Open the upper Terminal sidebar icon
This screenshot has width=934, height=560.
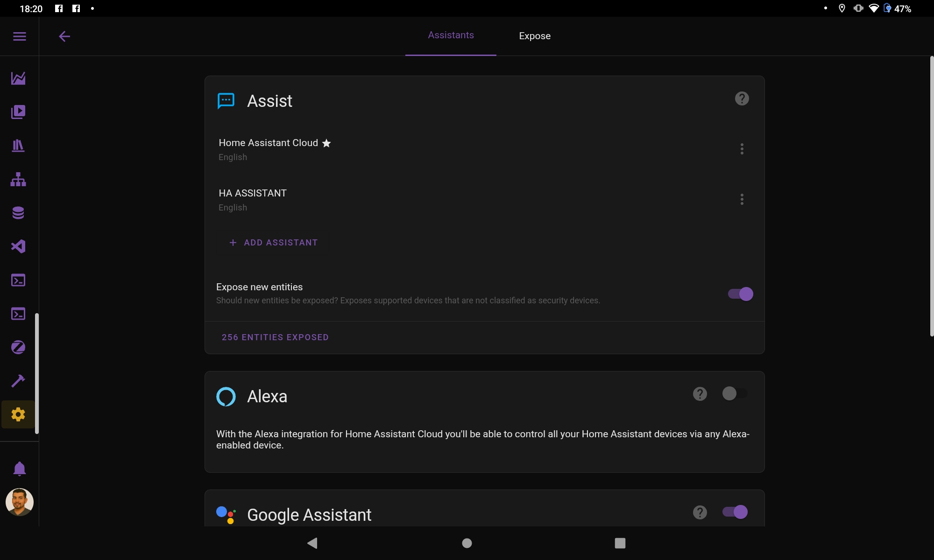(18, 280)
